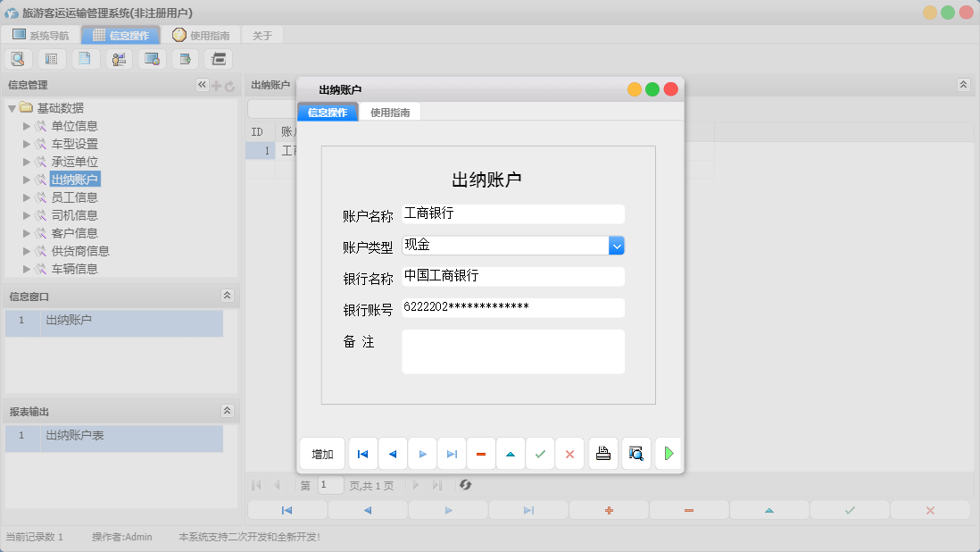Viewport: 980px width, 552px height.
Task: Confirm changes with the green checkmark
Action: (539, 454)
